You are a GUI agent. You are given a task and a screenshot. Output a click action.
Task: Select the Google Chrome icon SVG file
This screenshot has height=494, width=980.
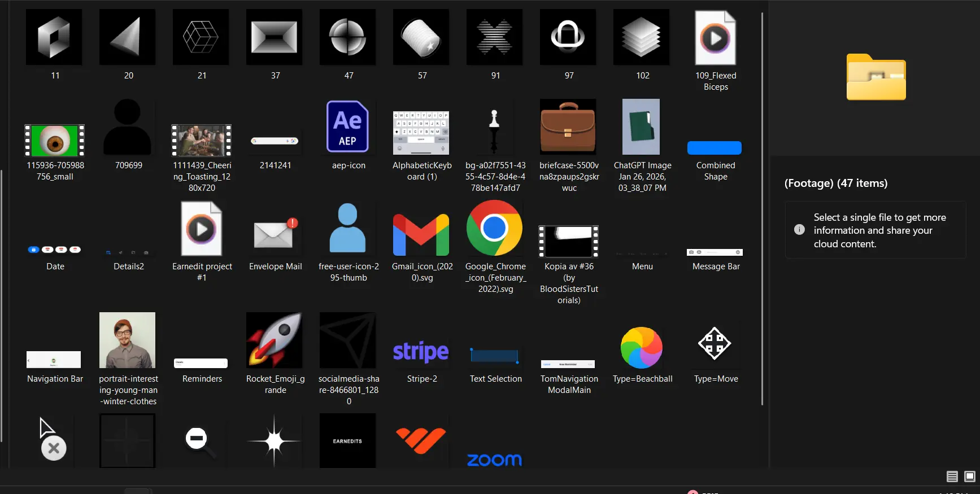pos(495,229)
